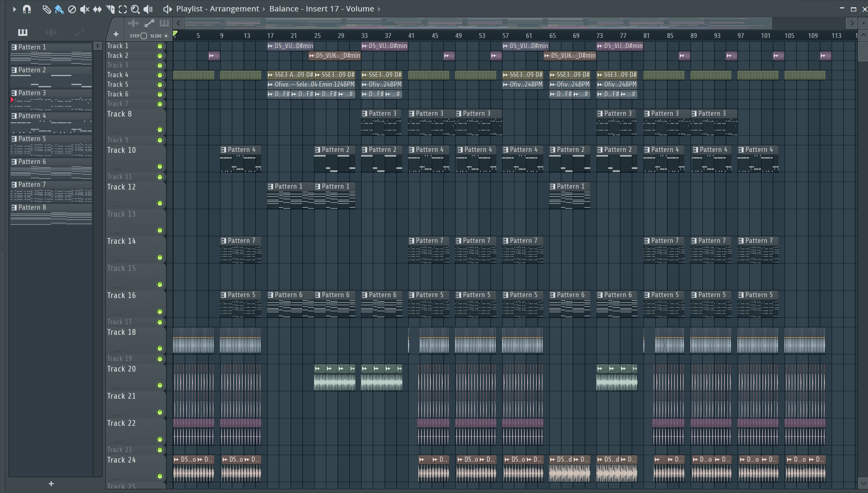Open clip menu of first Pattern 3 clip
The image size is (868, 493).
click(x=364, y=113)
